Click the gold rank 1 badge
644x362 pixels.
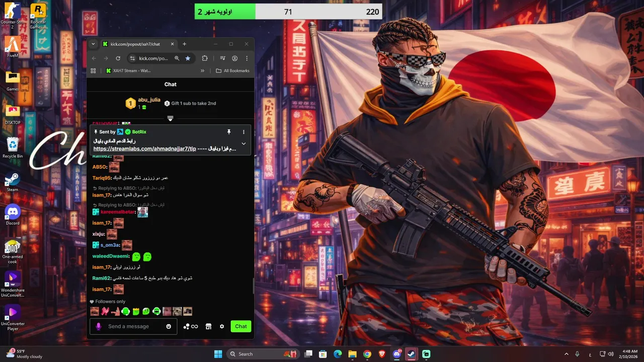pyautogui.click(x=130, y=104)
